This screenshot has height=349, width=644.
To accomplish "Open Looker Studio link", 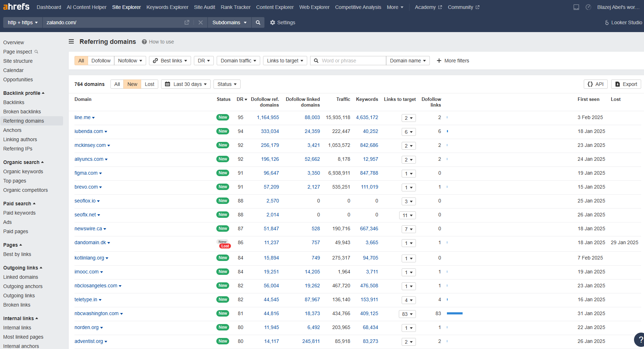I will pyautogui.click(x=623, y=22).
